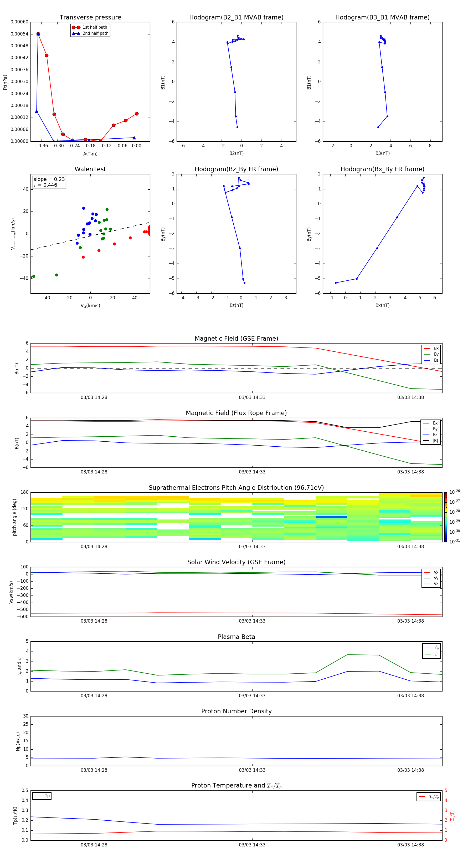
Task: Click the 'Hodogram(Bz_By FR frame)' title
Action: (x=236, y=169)
